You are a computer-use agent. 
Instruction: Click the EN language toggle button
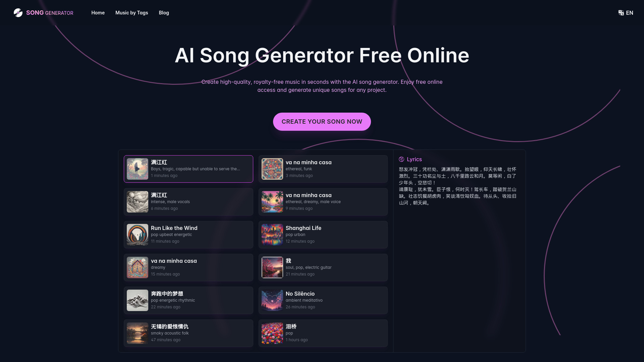pyautogui.click(x=626, y=12)
